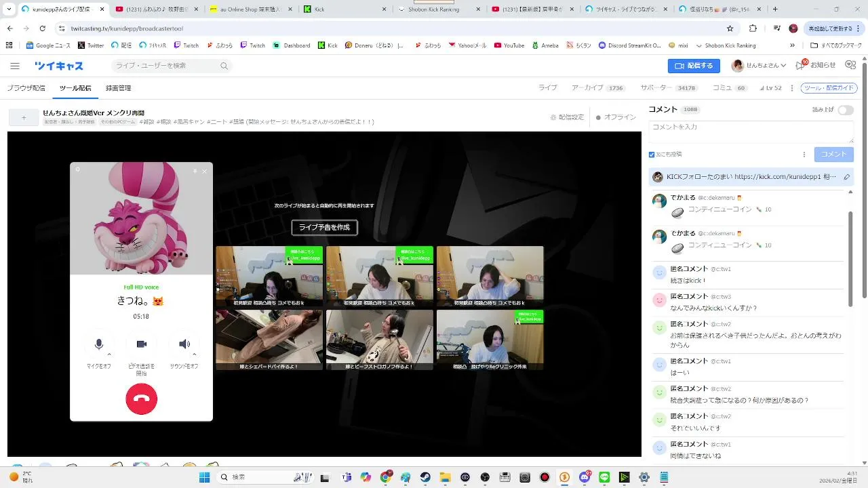The image size is (868, 488).
Task: Open LINE from the taskbar
Action: click(x=604, y=477)
